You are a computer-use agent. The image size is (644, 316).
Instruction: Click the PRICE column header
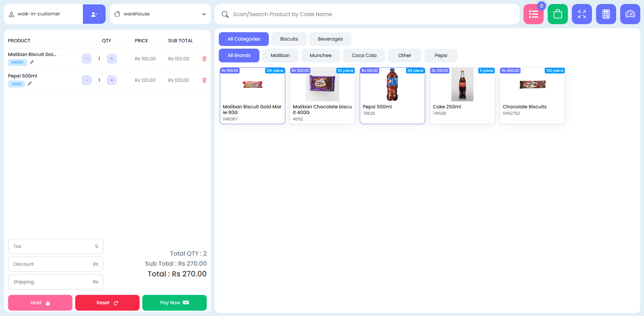(x=141, y=41)
